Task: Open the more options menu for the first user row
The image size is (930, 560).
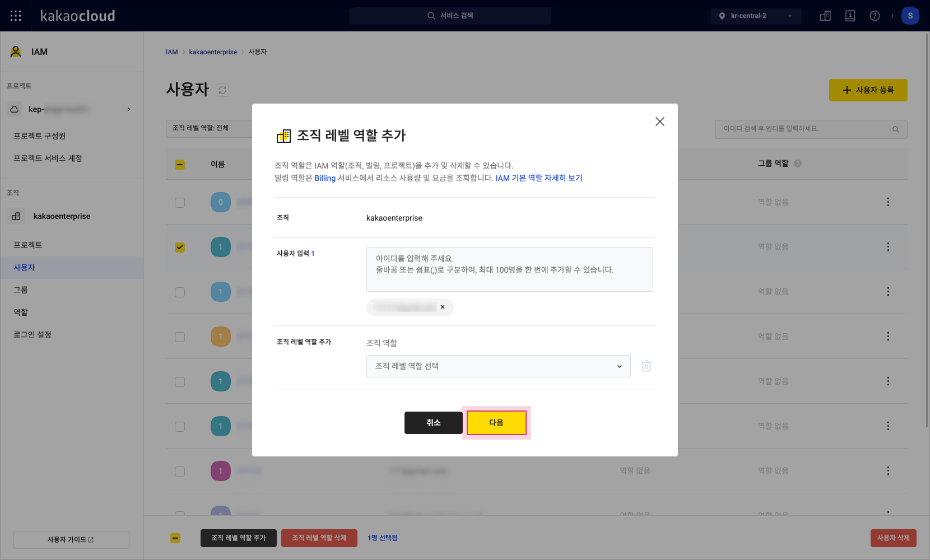Action: point(888,202)
